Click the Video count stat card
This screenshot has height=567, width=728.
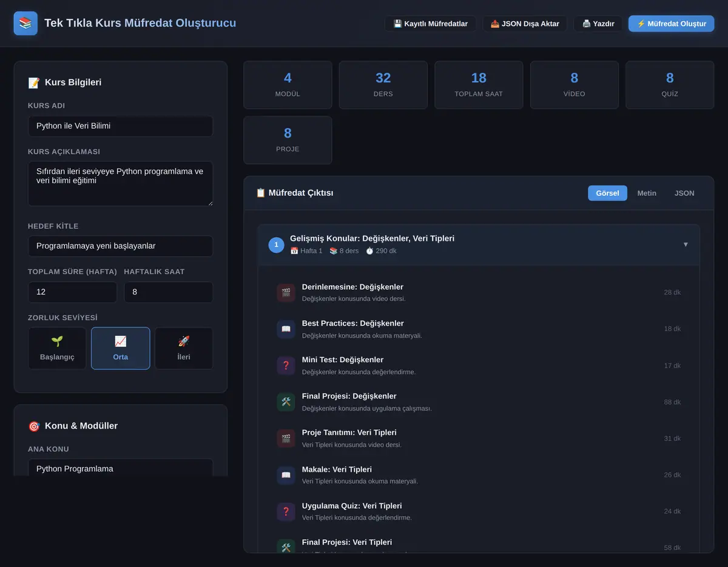click(x=575, y=85)
